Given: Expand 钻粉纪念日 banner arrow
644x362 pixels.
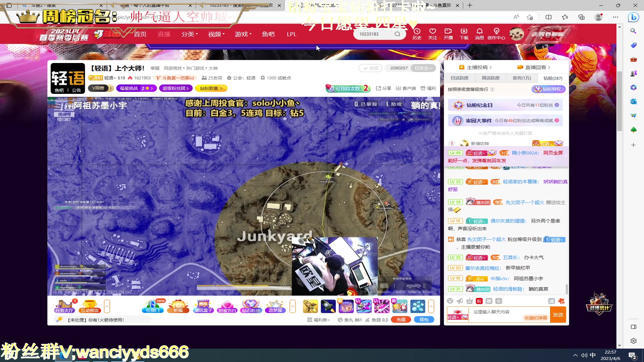Looking at the screenshot, I should 557,105.
